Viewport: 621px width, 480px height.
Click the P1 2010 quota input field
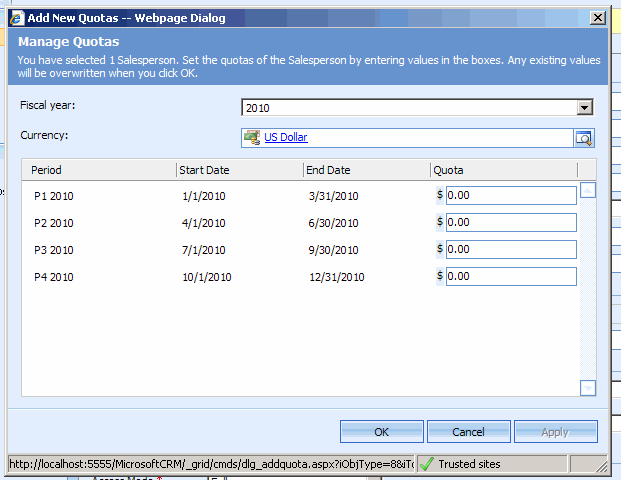(511, 196)
